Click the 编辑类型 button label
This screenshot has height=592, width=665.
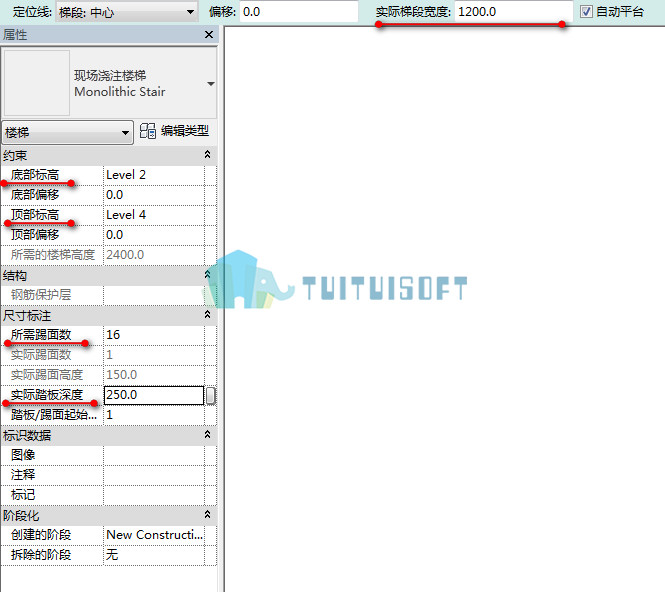tap(184, 131)
